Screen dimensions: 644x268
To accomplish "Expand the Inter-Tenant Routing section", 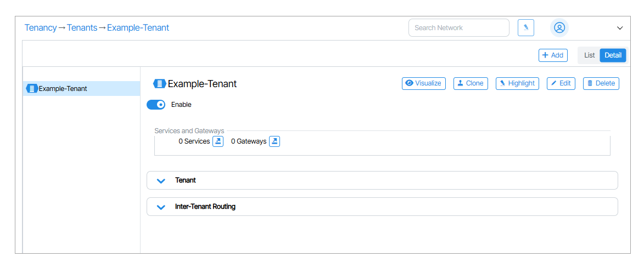I will [161, 207].
